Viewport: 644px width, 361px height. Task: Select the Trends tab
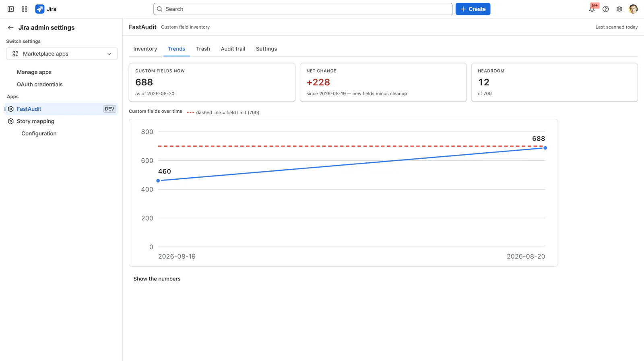177,49
